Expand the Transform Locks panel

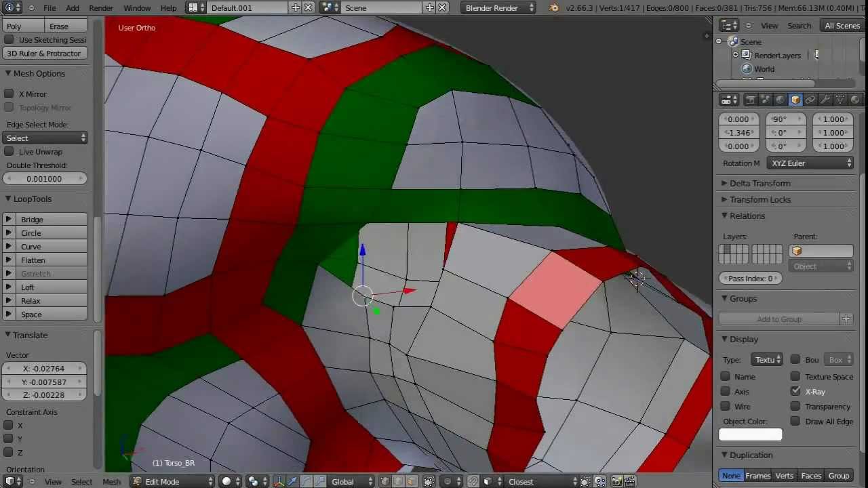[x=760, y=199]
